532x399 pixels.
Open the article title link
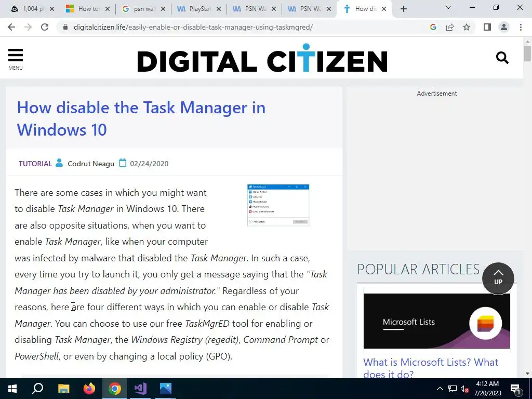[x=141, y=118]
